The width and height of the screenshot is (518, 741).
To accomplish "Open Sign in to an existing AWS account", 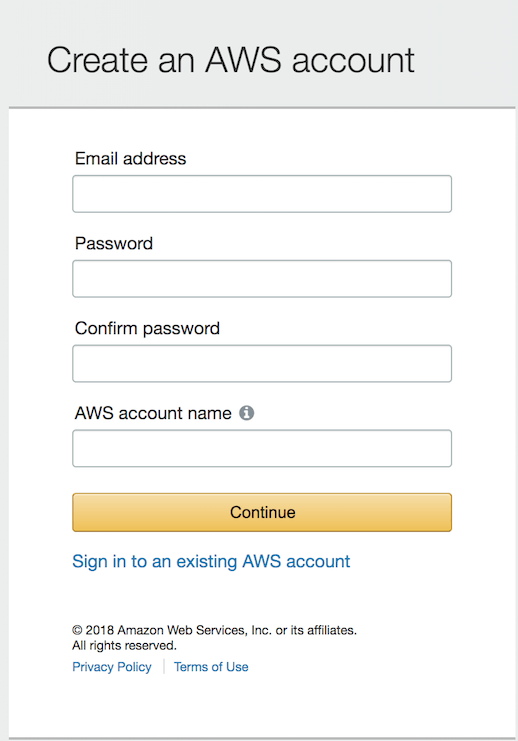I will tap(211, 561).
